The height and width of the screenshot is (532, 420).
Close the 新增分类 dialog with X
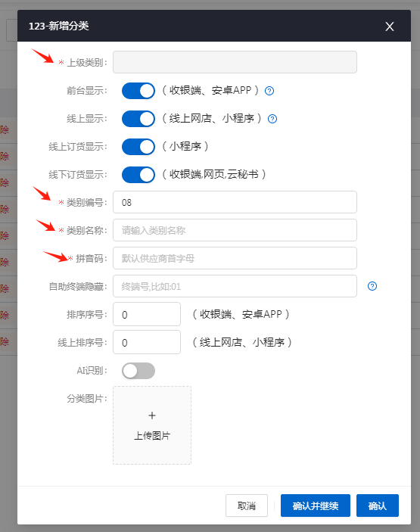tap(390, 26)
